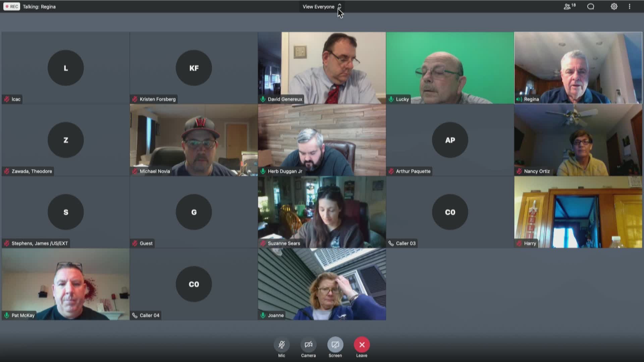Screen dimensions: 644x362
Task: Click the 'Arthur Paquette' name label
Action: (413, 171)
